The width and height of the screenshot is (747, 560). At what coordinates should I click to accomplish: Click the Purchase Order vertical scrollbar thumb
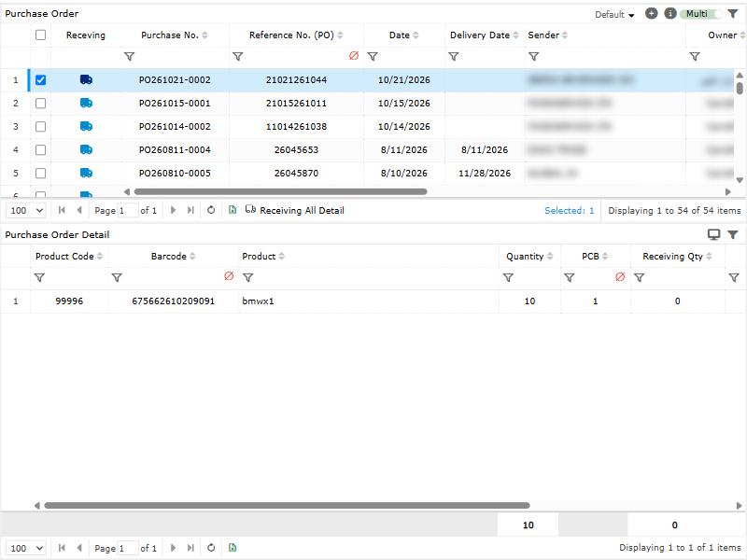pyautogui.click(x=740, y=88)
